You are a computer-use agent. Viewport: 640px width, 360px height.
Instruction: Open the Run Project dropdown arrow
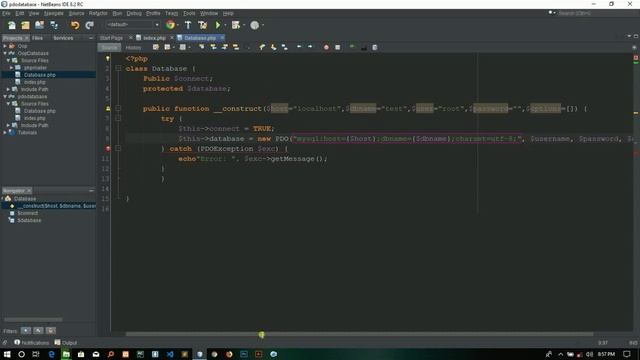pos(225,25)
